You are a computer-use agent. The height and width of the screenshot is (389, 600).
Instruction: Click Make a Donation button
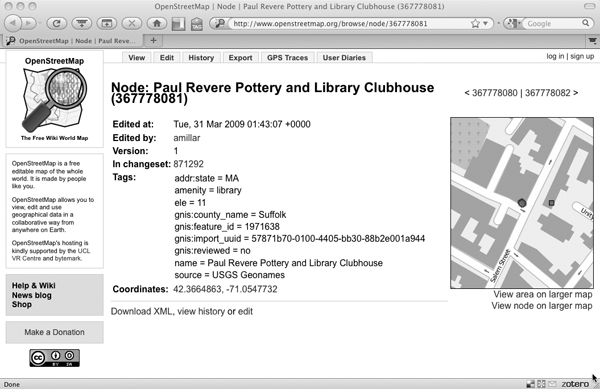tap(55, 332)
